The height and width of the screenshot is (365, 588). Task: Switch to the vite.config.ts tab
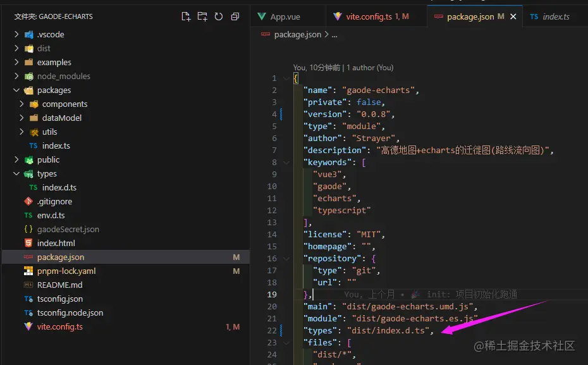pos(376,16)
